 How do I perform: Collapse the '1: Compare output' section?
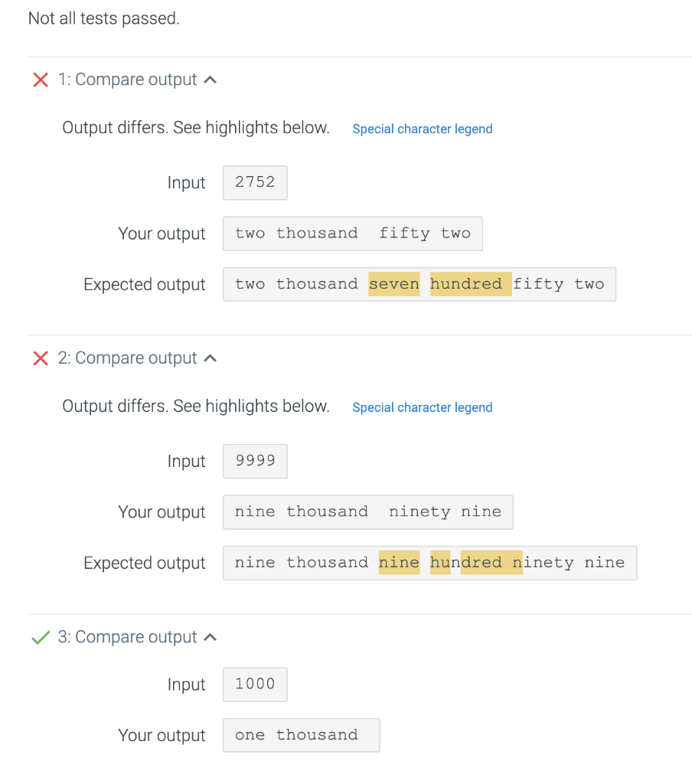(210, 78)
